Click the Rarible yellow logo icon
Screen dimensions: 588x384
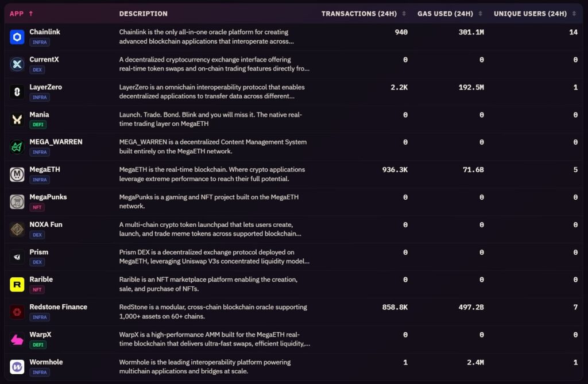(17, 284)
